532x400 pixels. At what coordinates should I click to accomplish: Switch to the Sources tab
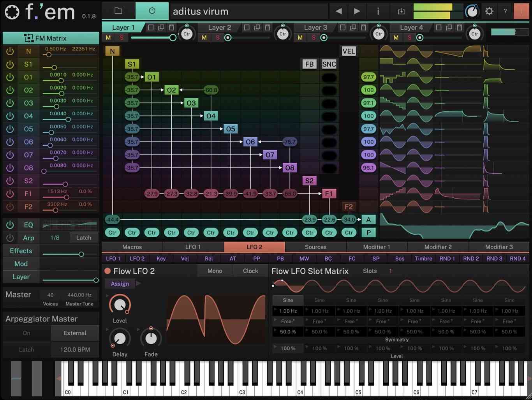[315, 247]
